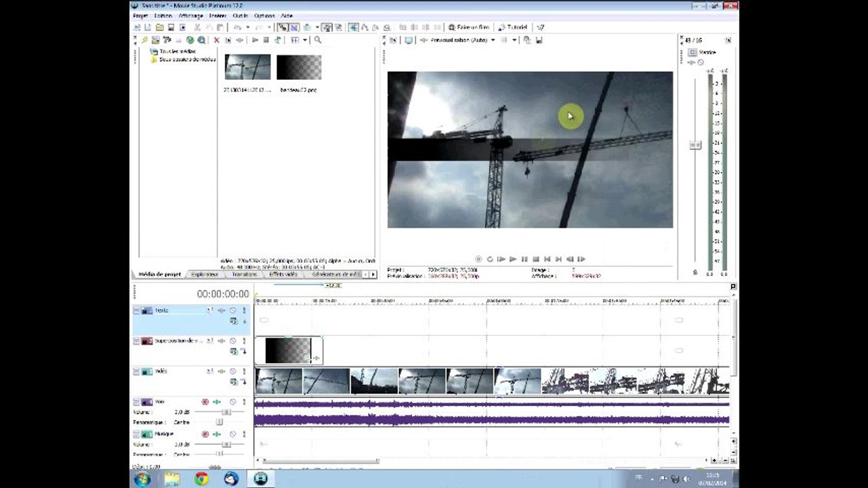Start media preview play icon in media toolbar
868x488 pixels.
coord(255,40)
